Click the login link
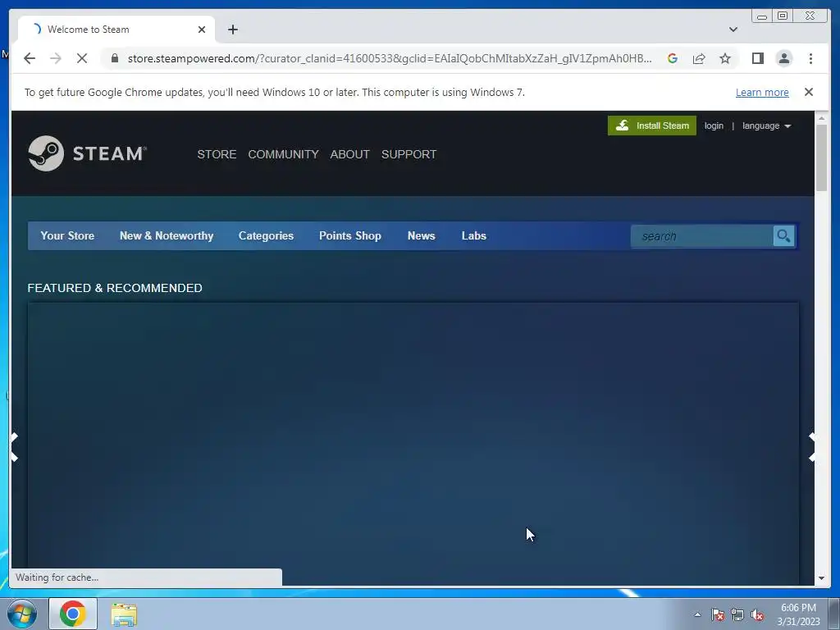Viewport: 840px width, 630px height. (x=714, y=126)
